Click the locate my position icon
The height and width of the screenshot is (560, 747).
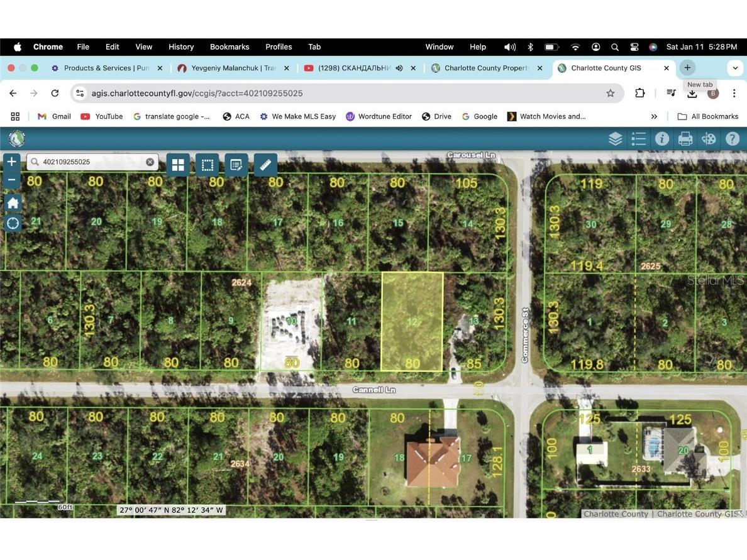(13, 224)
